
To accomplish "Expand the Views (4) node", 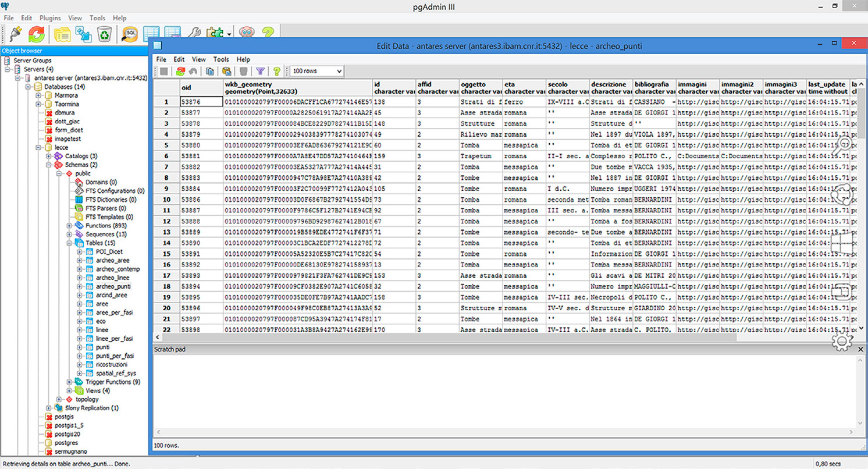I will click(69, 390).
